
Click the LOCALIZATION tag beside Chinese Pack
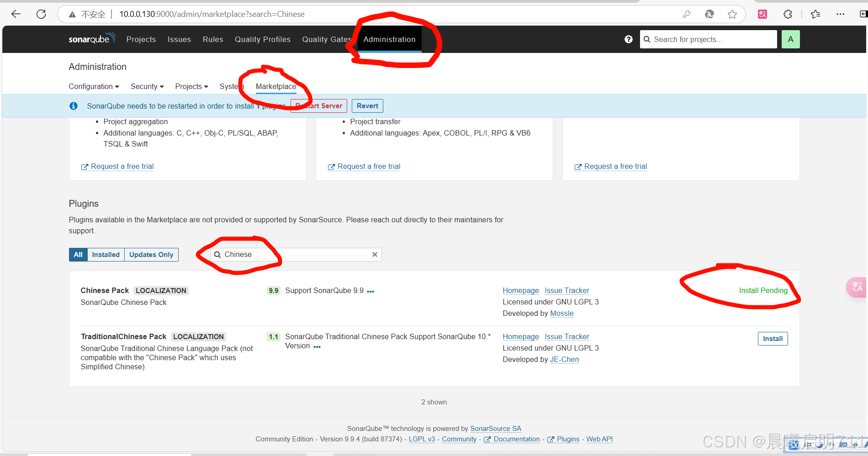161,291
